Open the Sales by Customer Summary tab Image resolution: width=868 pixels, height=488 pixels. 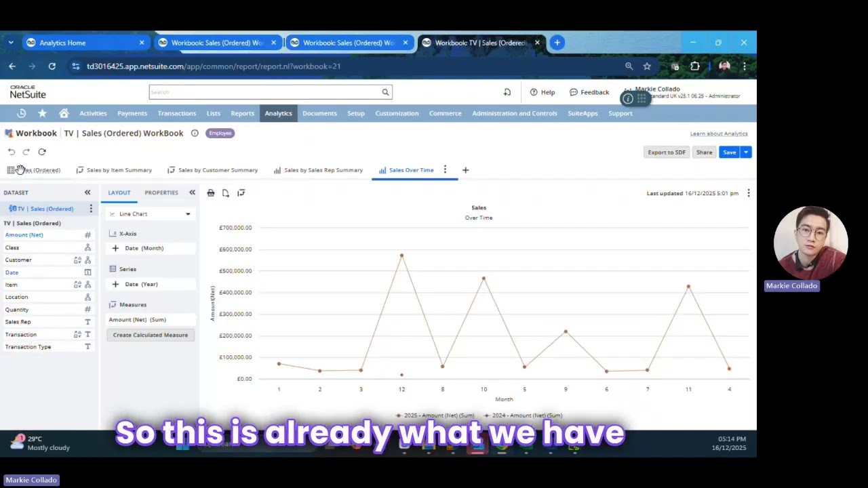point(212,170)
